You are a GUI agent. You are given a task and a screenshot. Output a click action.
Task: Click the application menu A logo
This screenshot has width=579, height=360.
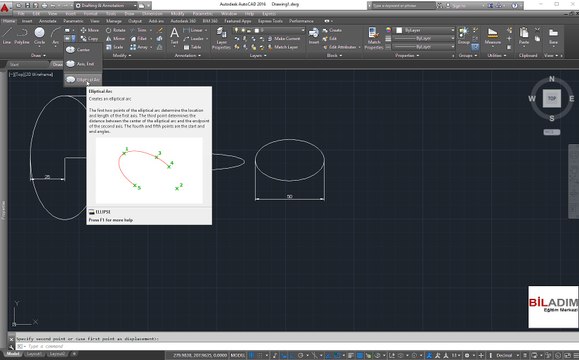[4, 7]
